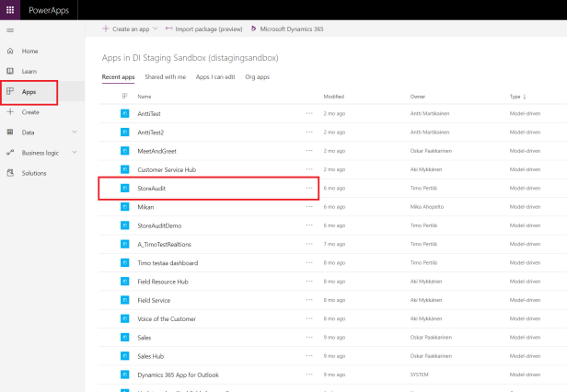Sort by the Modified column header

tap(334, 97)
